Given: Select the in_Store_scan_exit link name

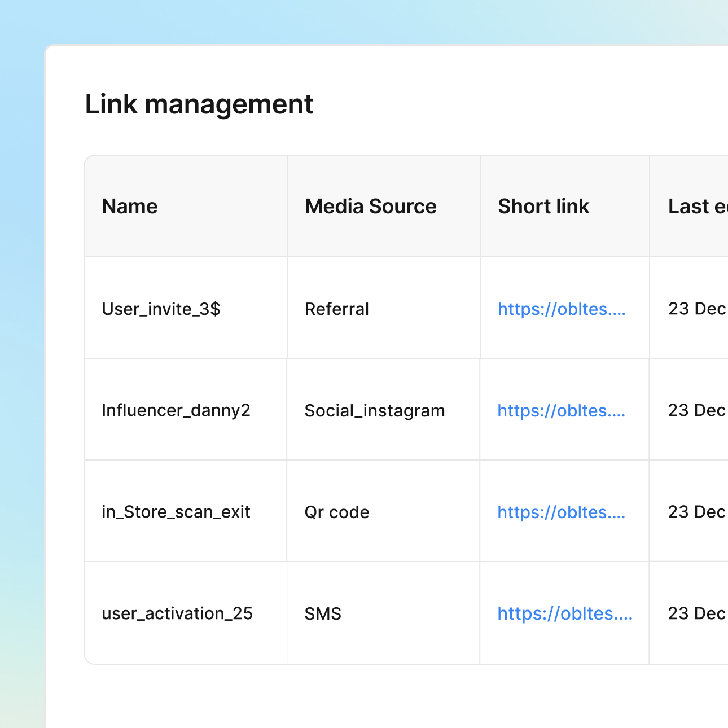Looking at the screenshot, I should point(176,512).
